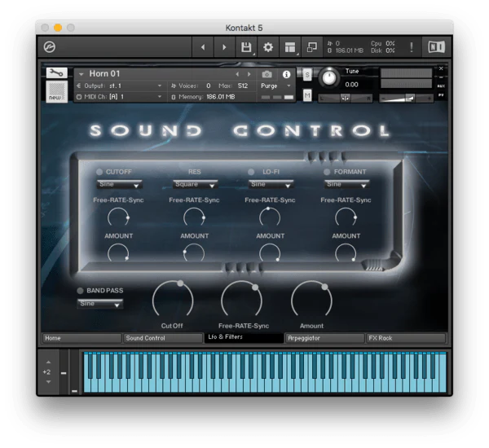Toggle the CUTOFF LFO on

[x=99, y=172]
